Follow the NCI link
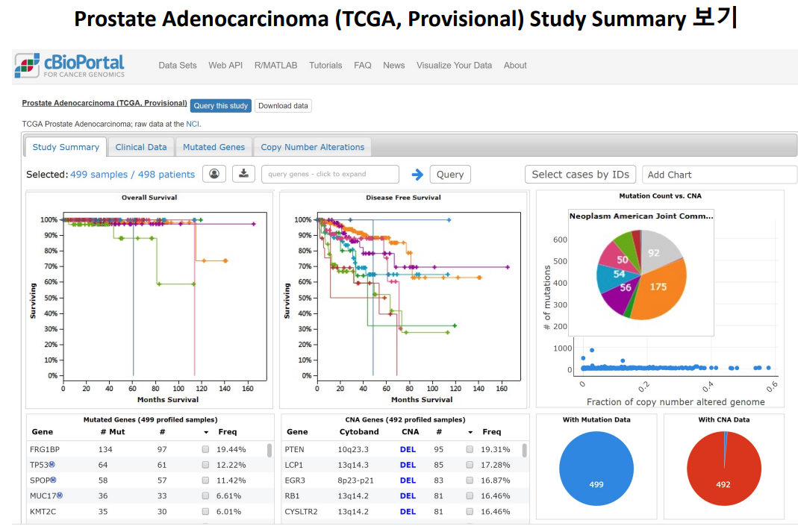This screenshot has height=532, width=798. tap(193, 124)
